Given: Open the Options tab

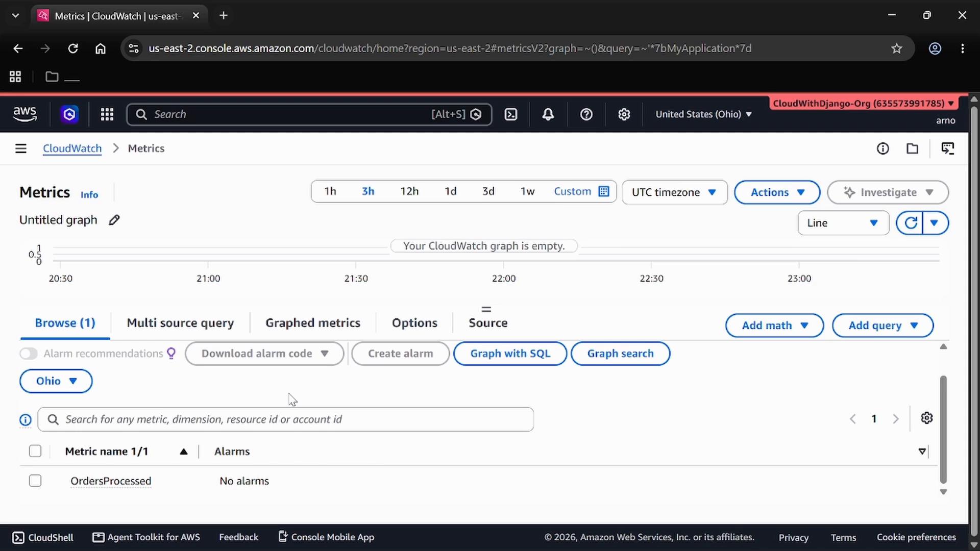Looking at the screenshot, I should (x=414, y=323).
